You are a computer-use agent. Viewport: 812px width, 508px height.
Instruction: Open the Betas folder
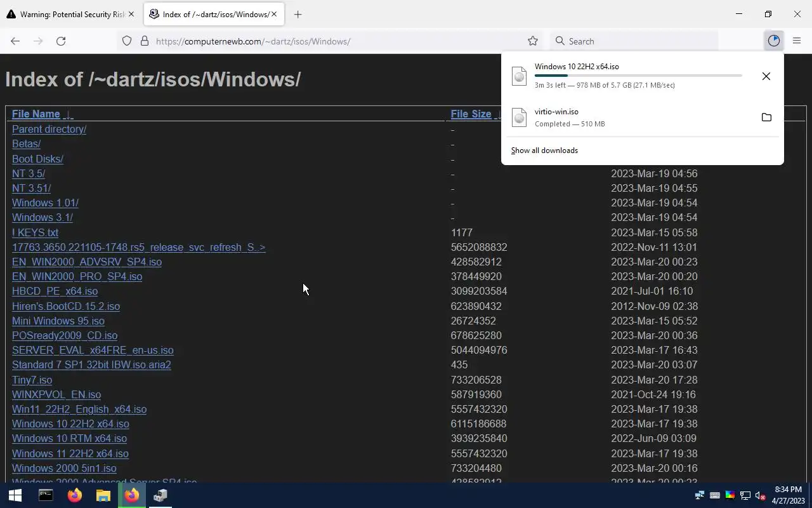pos(26,144)
